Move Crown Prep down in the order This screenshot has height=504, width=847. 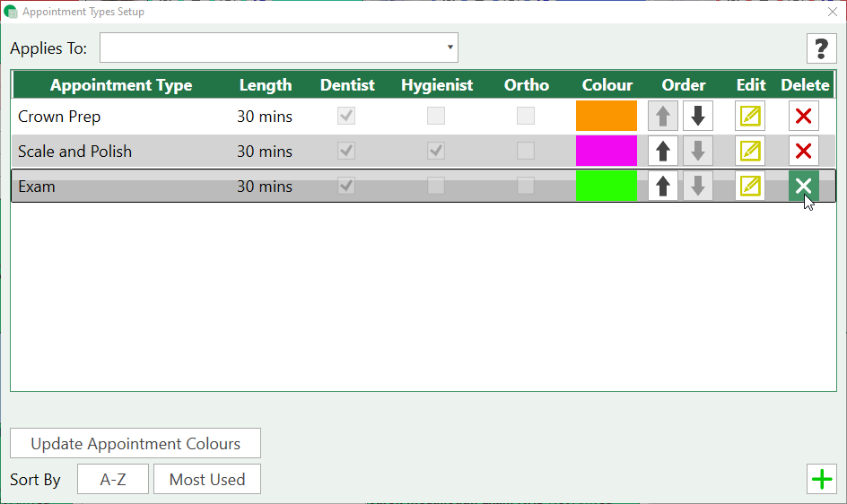click(x=698, y=117)
